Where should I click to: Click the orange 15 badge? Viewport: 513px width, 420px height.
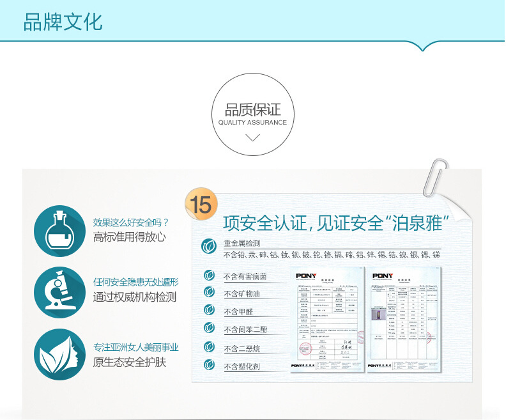pyautogui.click(x=201, y=204)
